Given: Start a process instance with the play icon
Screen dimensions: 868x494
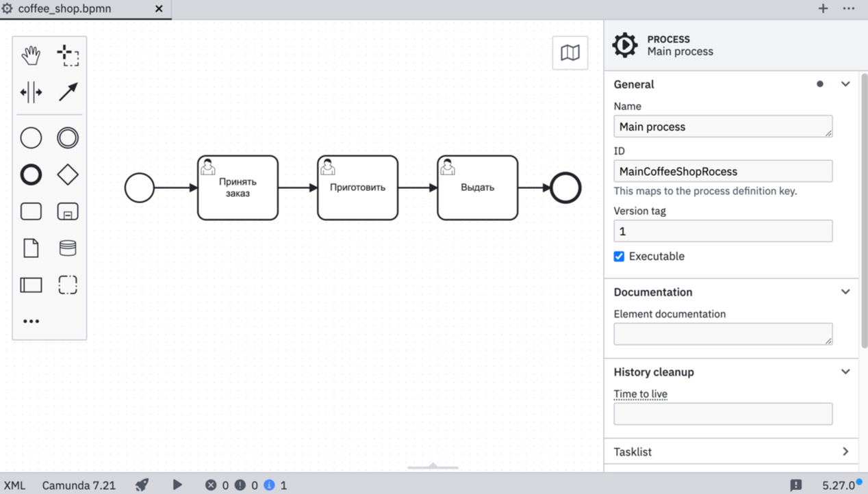Looking at the screenshot, I should click(x=177, y=485).
